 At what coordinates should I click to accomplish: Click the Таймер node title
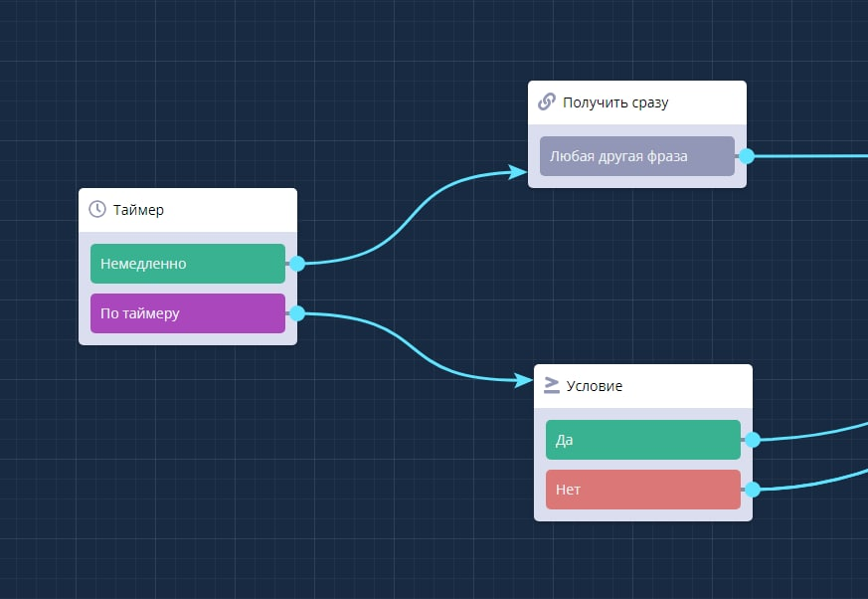(x=139, y=210)
